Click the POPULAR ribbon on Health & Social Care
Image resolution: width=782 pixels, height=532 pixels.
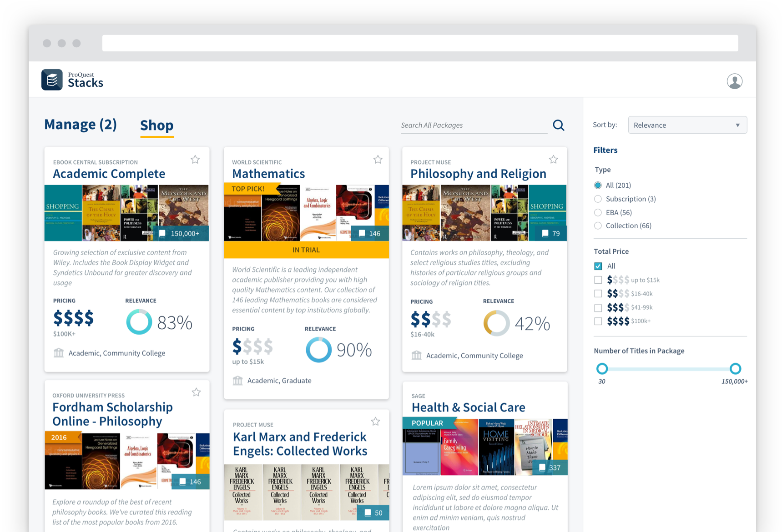coord(429,423)
